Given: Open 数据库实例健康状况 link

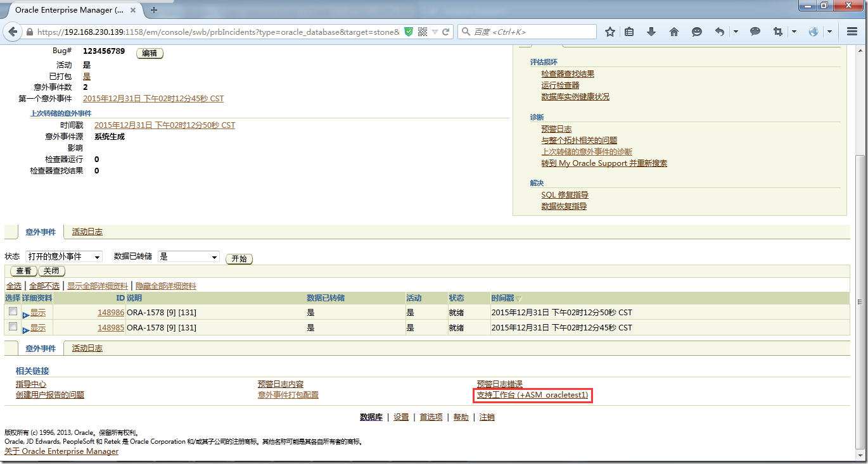Looking at the screenshot, I should pos(575,97).
